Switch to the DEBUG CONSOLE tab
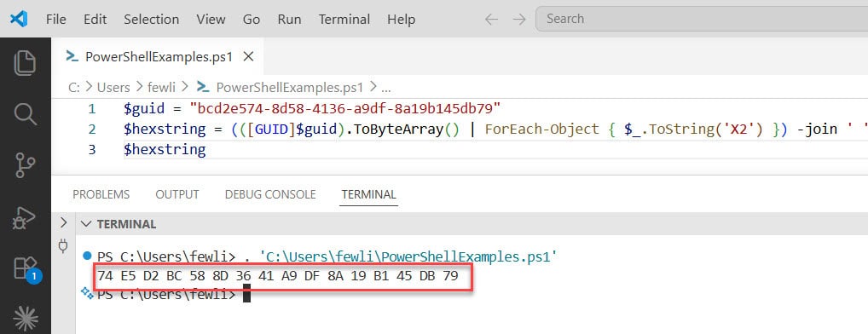The image size is (868, 334). (270, 194)
